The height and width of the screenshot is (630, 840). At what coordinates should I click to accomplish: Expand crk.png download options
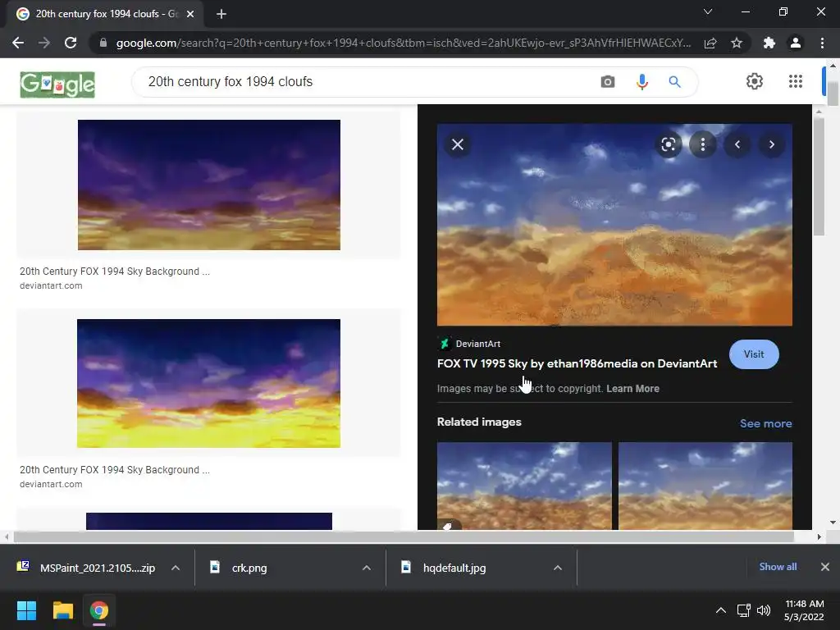367,568
